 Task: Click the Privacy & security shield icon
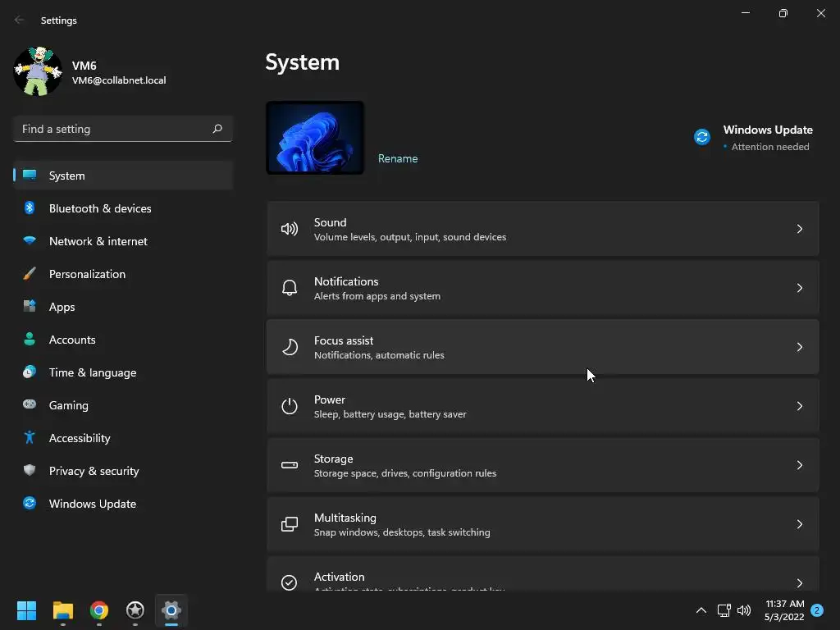click(30, 470)
